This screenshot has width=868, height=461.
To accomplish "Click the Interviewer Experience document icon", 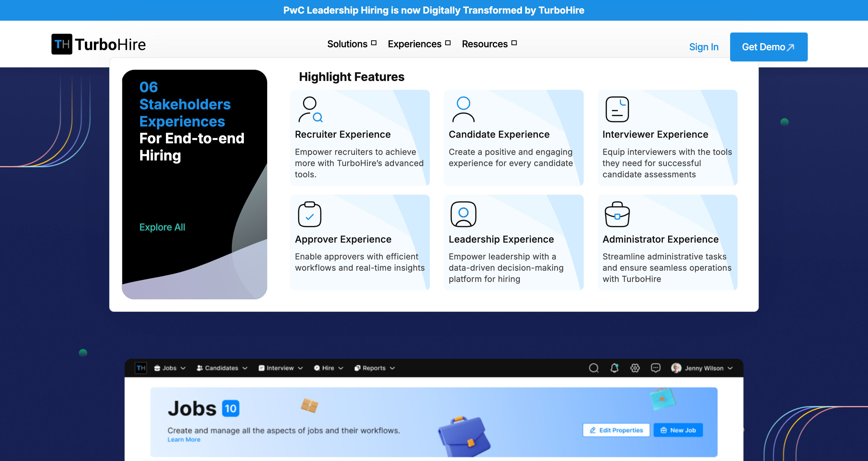I will coord(617,109).
